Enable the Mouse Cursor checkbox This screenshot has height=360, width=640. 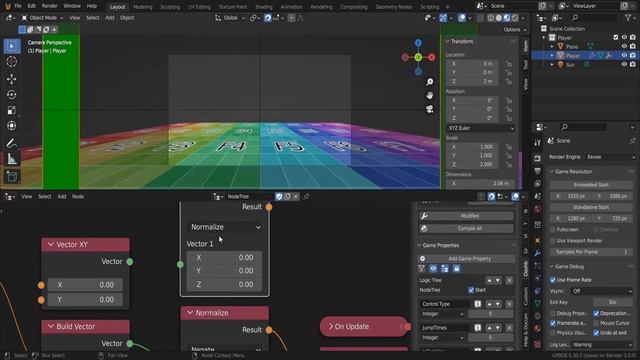pyautogui.click(x=596, y=323)
